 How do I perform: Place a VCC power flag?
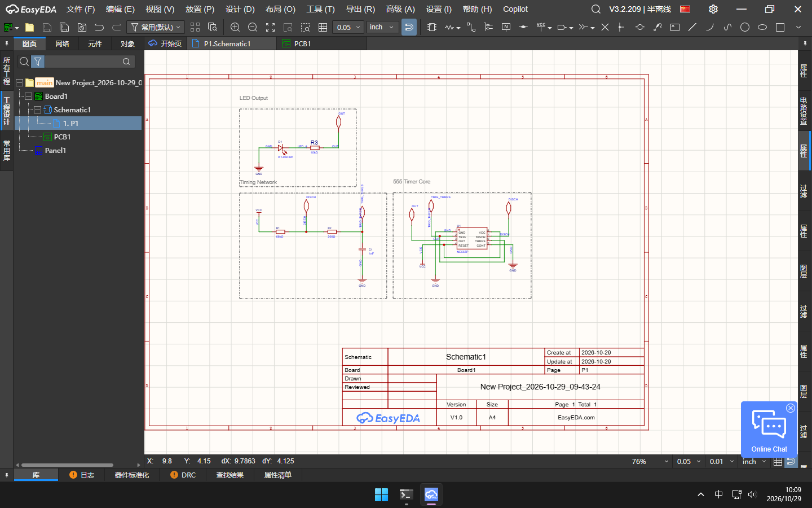(541, 27)
